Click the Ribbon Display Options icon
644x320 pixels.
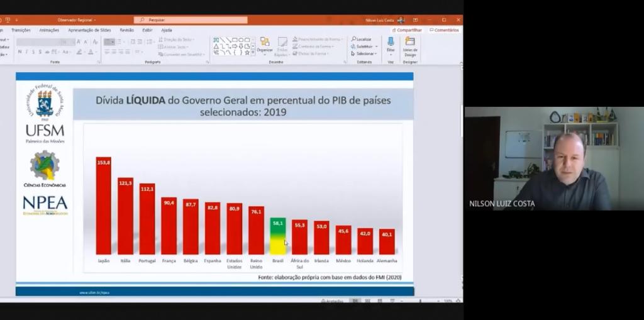click(415, 20)
